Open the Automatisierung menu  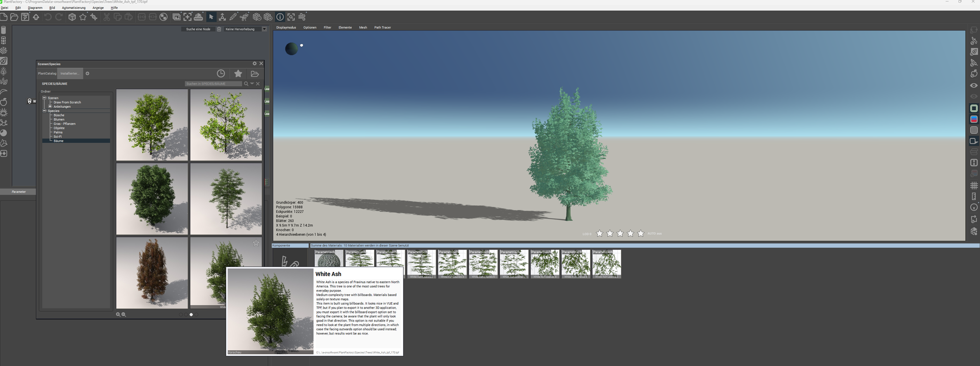coord(73,8)
